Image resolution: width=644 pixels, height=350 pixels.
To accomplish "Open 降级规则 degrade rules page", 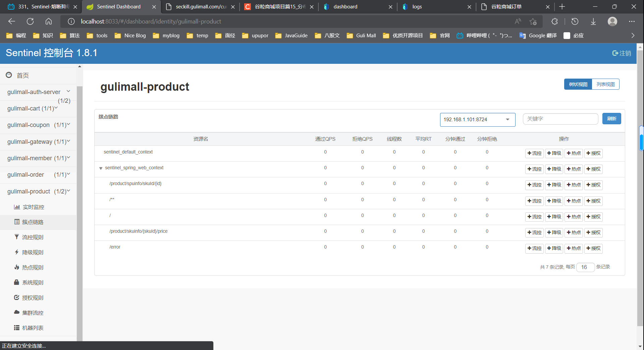I will tap(29, 253).
